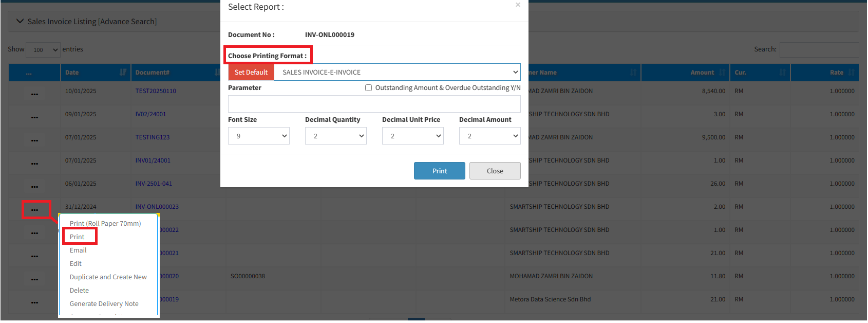Select Generate Delivery Note option
868x323 pixels.
tap(104, 304)
